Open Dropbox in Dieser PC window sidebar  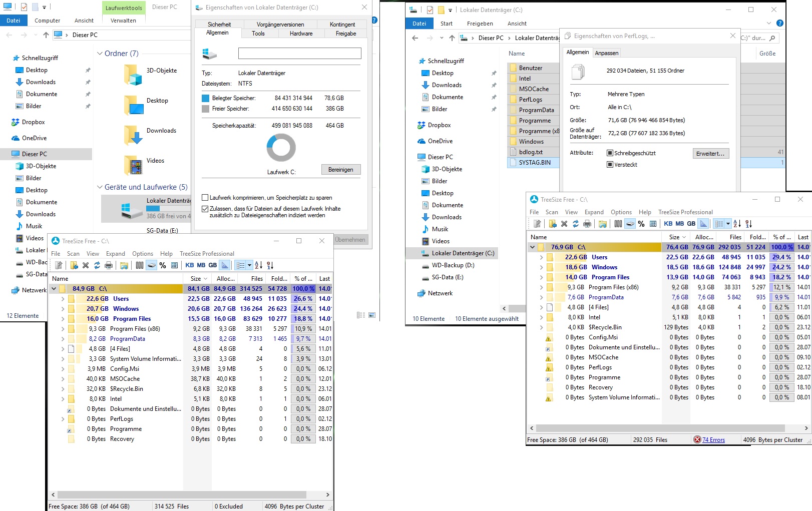(x=33, y=122)
